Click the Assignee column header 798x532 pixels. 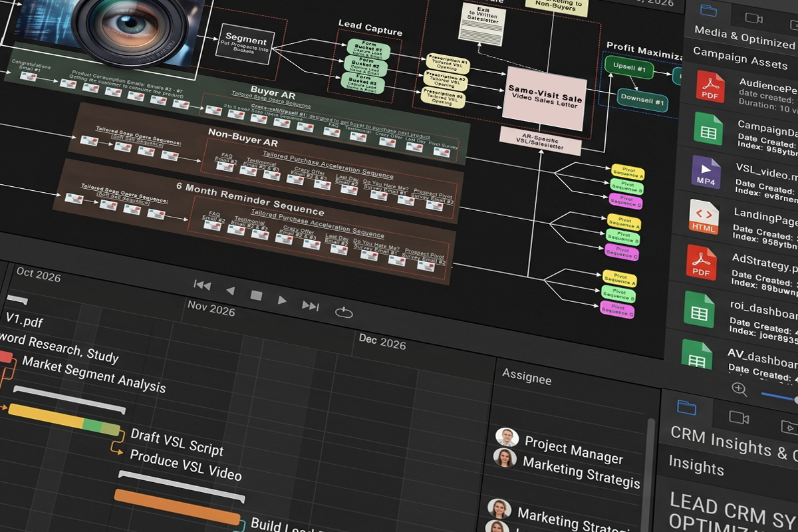(527, 376)
